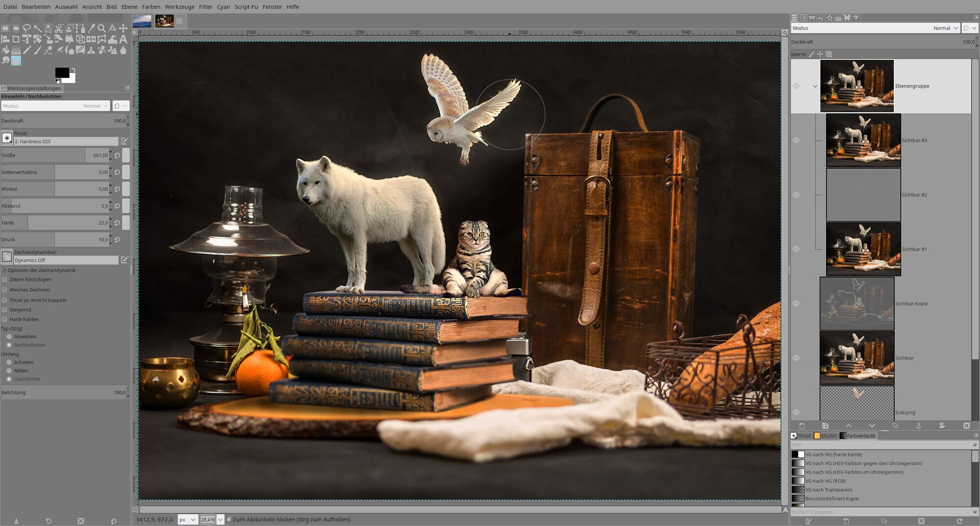Expand Optionen der Zeichendynamik section
Viewport: 980px width, 526px height.
4,270
